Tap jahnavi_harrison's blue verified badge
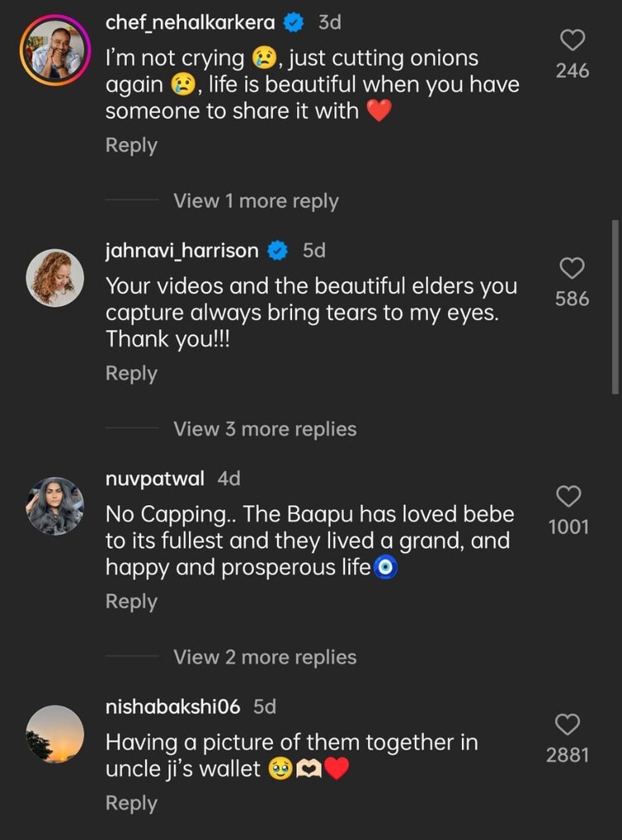Image resolution: width=622 pixels, height=840 pixels. click(x=278, y=250)
